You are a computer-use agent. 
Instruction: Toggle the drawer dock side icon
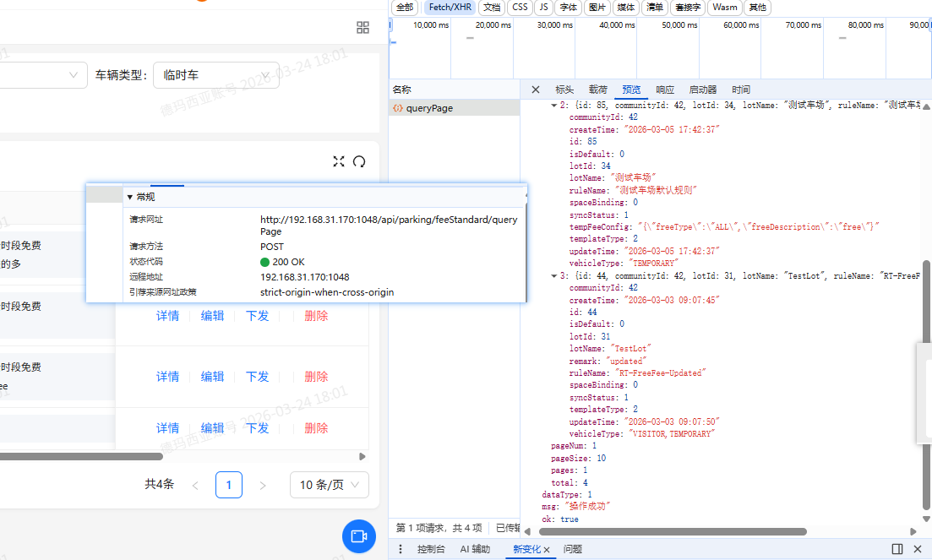click(x=897, y=549)
